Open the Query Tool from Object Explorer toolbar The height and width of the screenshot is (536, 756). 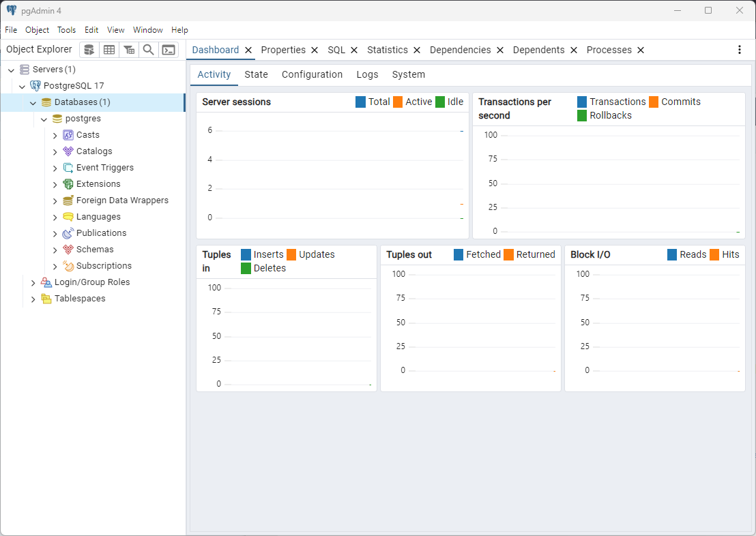click(x=89, y=50)
